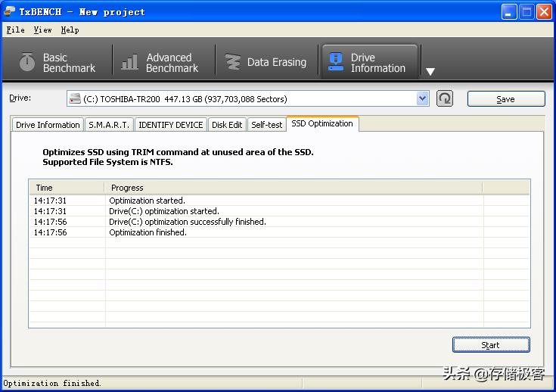Switch to the S.M.A.R.T. tab
Screen dimensions: 556x392
(x=109, y=125)
